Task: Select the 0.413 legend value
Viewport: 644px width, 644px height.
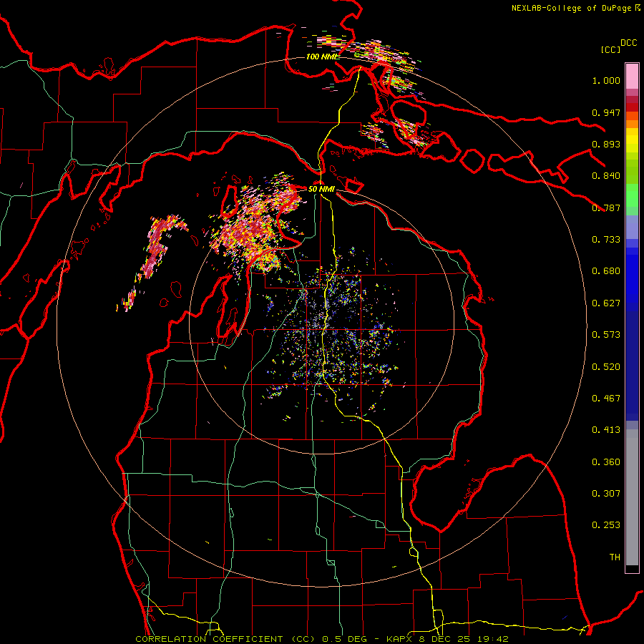Action: click(x=606, y=430)
